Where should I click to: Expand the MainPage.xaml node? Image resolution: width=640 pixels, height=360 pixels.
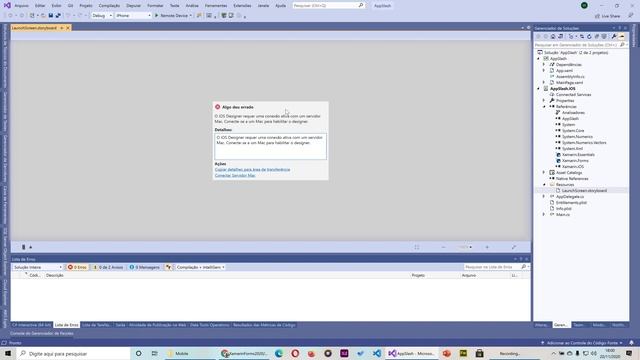click(x=544, y=82)
